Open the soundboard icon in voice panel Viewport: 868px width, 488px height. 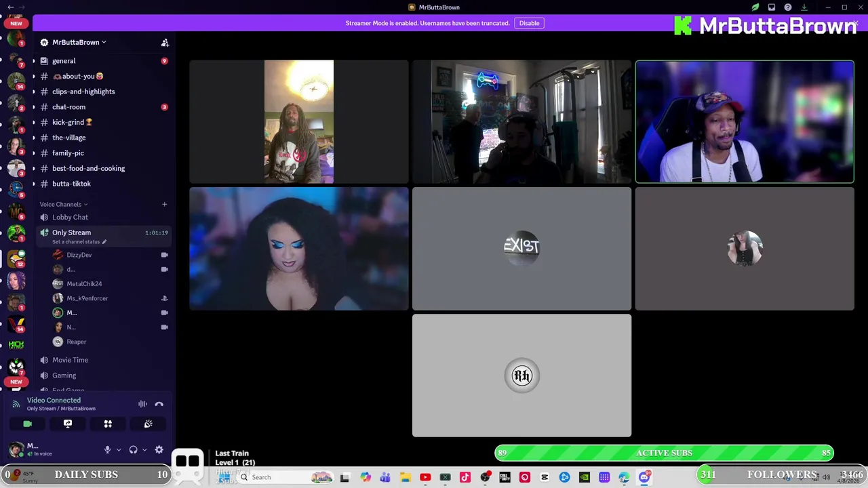(x=148, y=424)
